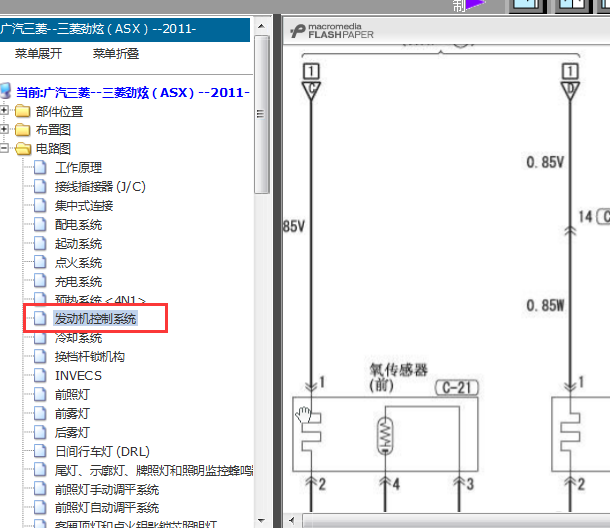Open 尾灯、示廓灯、牌照灯 diagram

coord(154,470)
